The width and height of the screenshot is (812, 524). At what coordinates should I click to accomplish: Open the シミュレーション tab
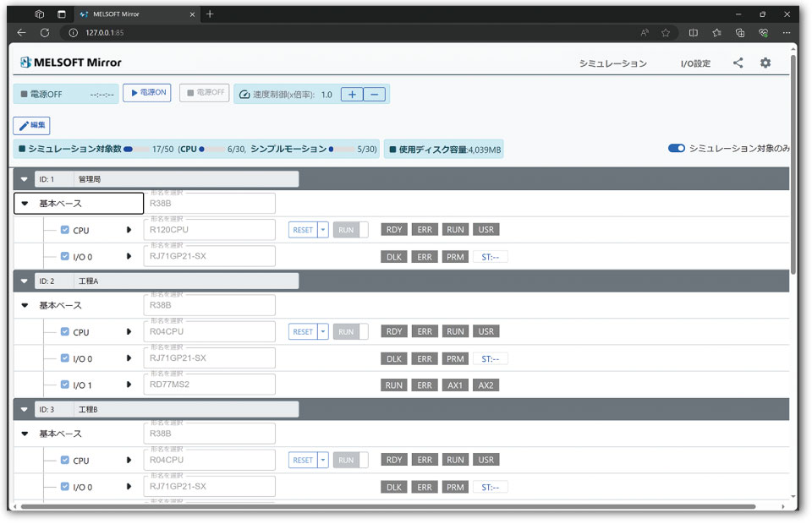tap(612, 63)
